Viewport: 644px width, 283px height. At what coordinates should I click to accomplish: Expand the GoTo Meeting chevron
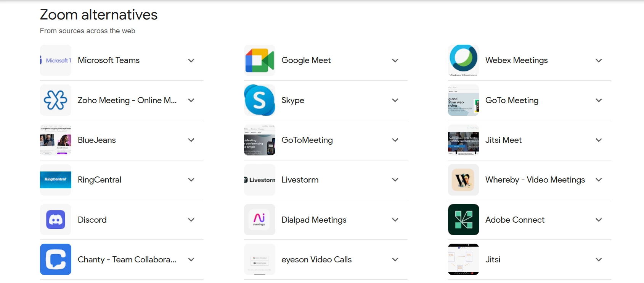point(599,100)
